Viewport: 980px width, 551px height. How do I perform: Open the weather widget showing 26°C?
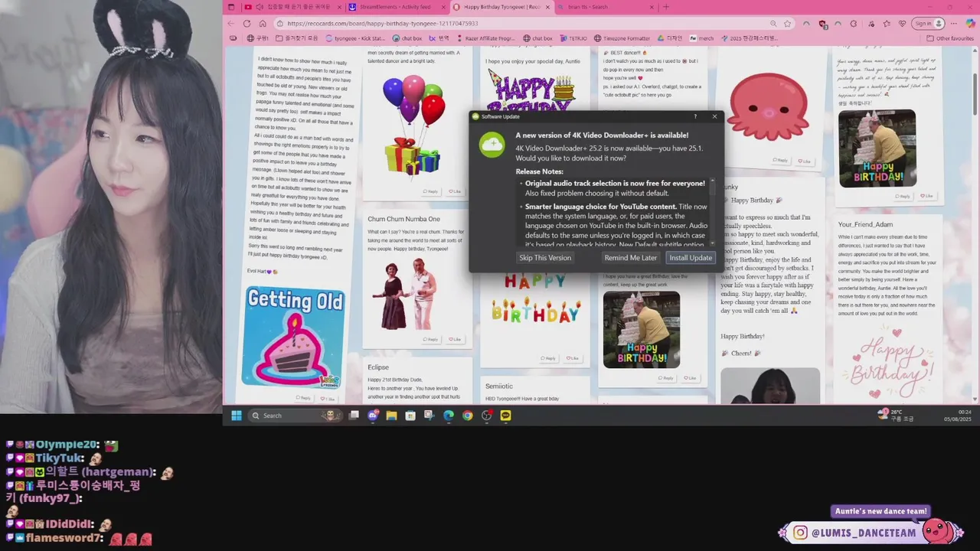point(897,416)
